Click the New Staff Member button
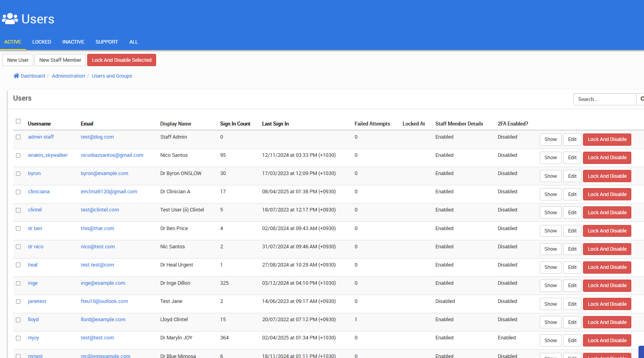The image size is (644, 358). 60,60
